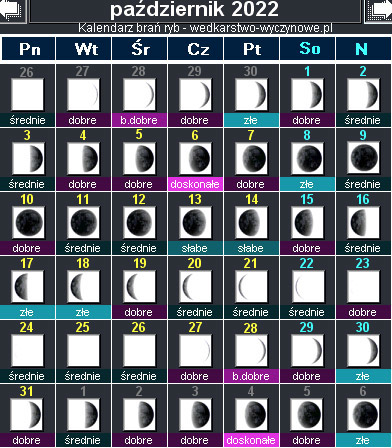Click 'dobre' rating under October 4
Image resolution: width=392 pixels, height=448 pixels.
point(83,184)
